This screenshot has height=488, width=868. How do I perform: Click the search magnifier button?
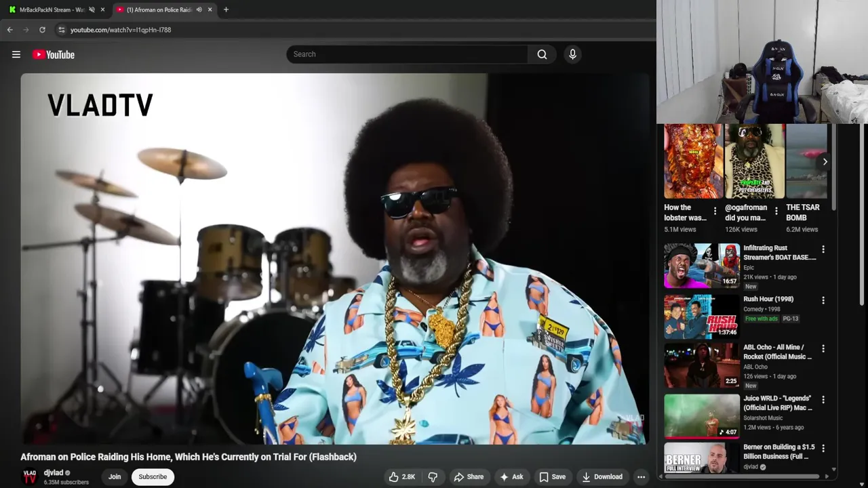tap(542, 54)
